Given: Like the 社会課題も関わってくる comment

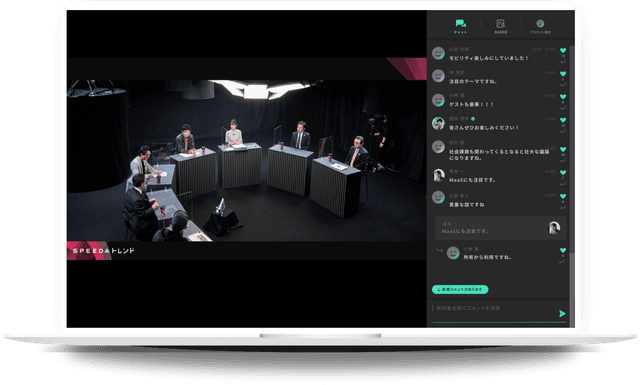Looking at the screenshot, I should pyautogui.click(x=563, y=149).
